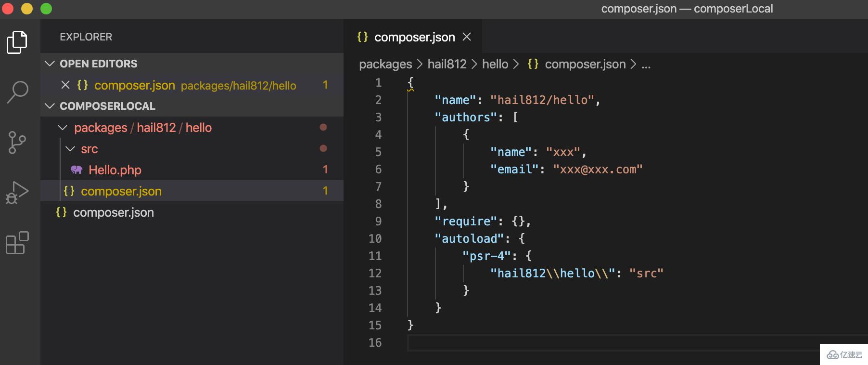
Task: Click the opening brace with warning squiggle
Action: coord(410,83)
